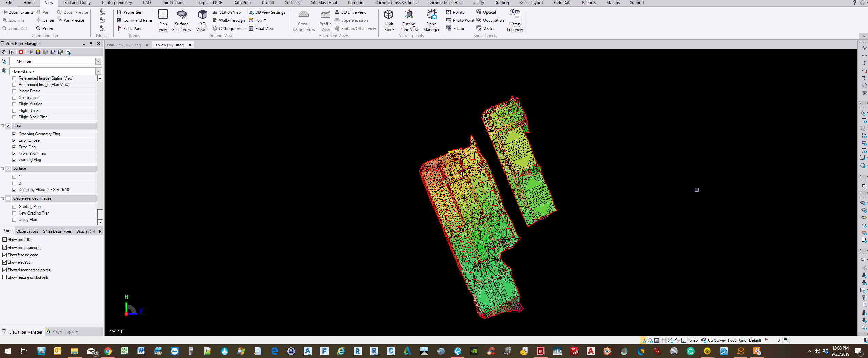Viewport: 868px width, 358px height.
Task: Toggle Show feature symbol only
Action: click(5, 277)
